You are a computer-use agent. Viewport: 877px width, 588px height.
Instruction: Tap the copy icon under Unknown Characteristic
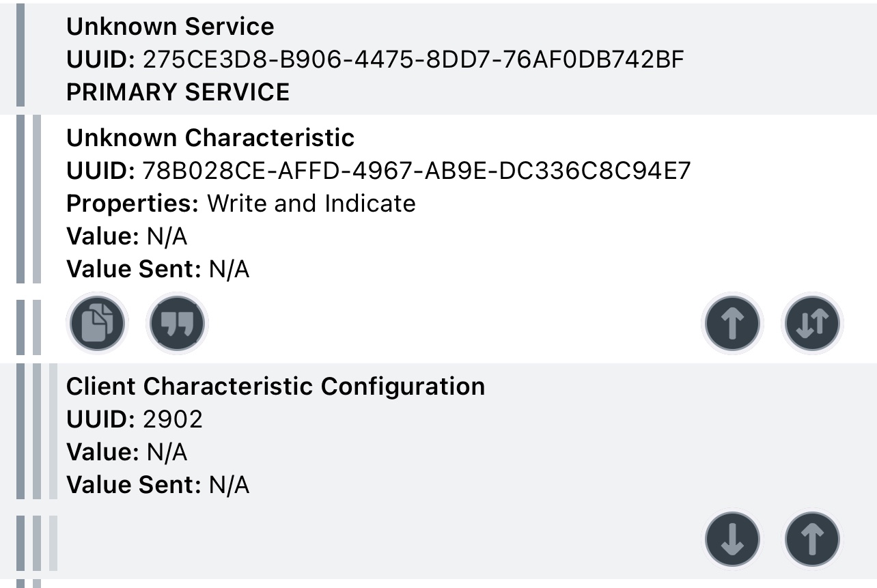(97, 323)
